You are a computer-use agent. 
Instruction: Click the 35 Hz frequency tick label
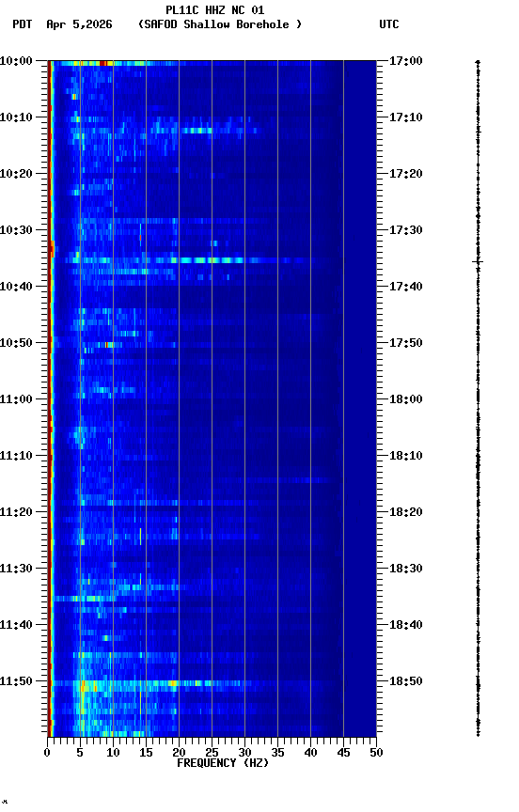pos(277,753)
